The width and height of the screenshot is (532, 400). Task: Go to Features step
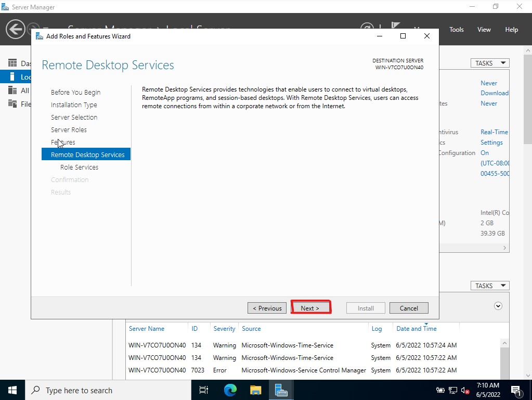click(x=63, y=142)
